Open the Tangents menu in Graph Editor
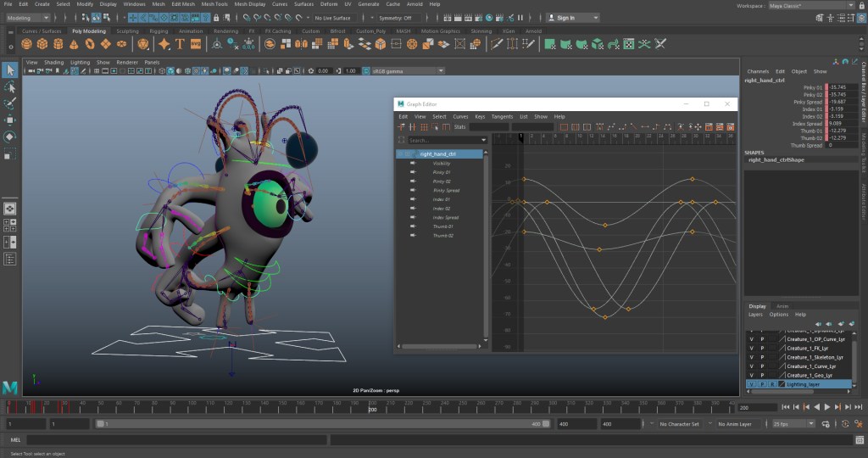Image resolution: width=868 pixels, height=458 pixels. 502,116
